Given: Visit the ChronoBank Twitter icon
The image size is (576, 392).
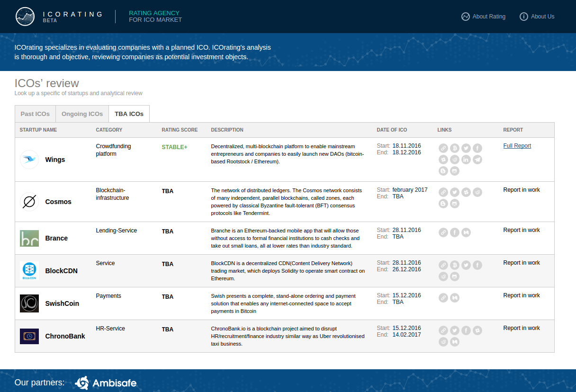Looking at the screenshot, I should 455,330.
